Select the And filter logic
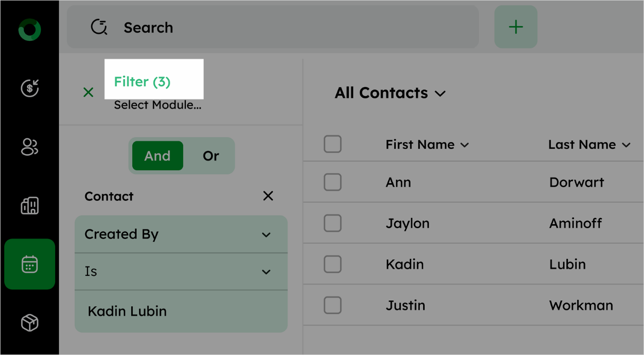 point(157,156)
